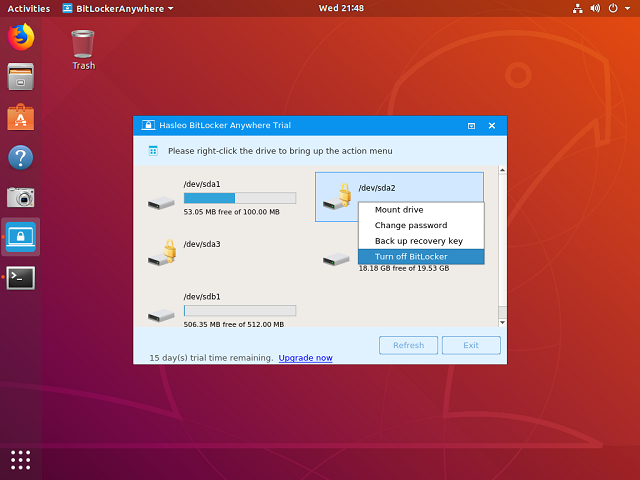640x480 pixels.
Task: Click the /dev/sda1 usage bar
Action: coord(240,198)
